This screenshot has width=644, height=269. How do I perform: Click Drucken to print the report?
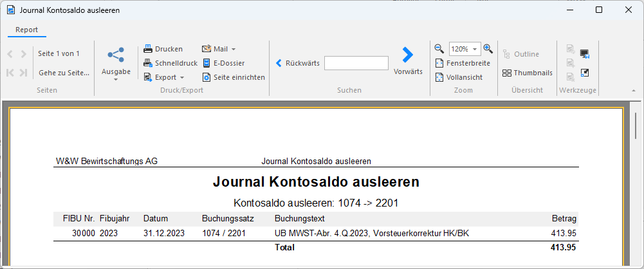(x=163, y=49)
